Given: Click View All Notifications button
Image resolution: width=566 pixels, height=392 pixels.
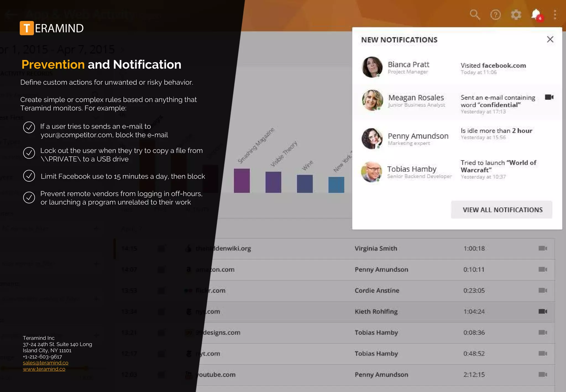Looking at the screenshot, I should pyautogui.click(x=502, y=210).
